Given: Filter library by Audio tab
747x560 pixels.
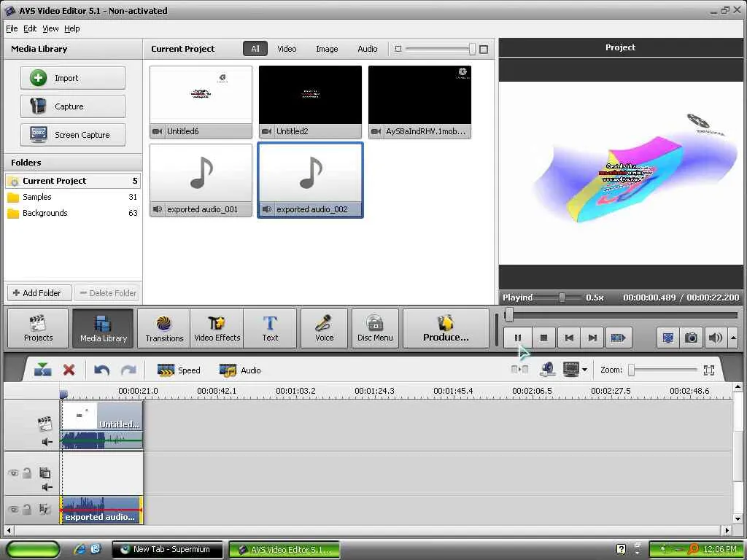Looking at the screenshot, I should point(368,49).
